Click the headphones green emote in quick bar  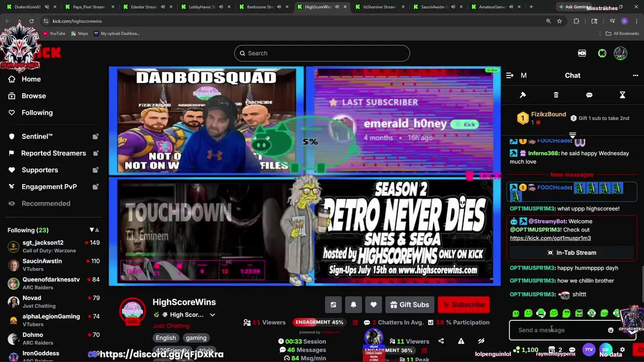pos(541,313)
